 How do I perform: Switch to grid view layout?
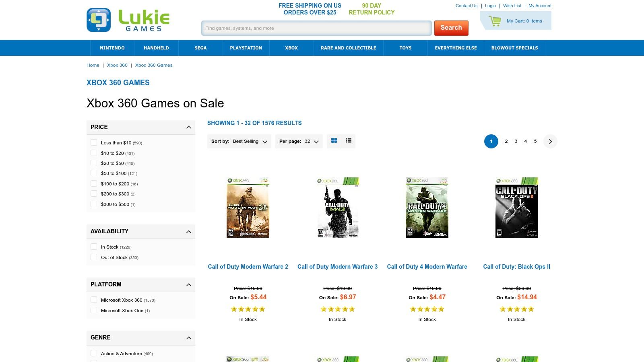(x=334, y=141)
